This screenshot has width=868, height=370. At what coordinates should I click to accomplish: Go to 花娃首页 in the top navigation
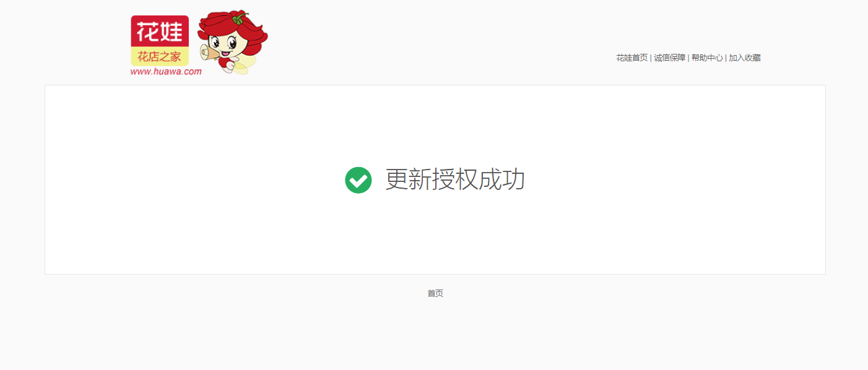pyautogui.click(x=631, y=58)
